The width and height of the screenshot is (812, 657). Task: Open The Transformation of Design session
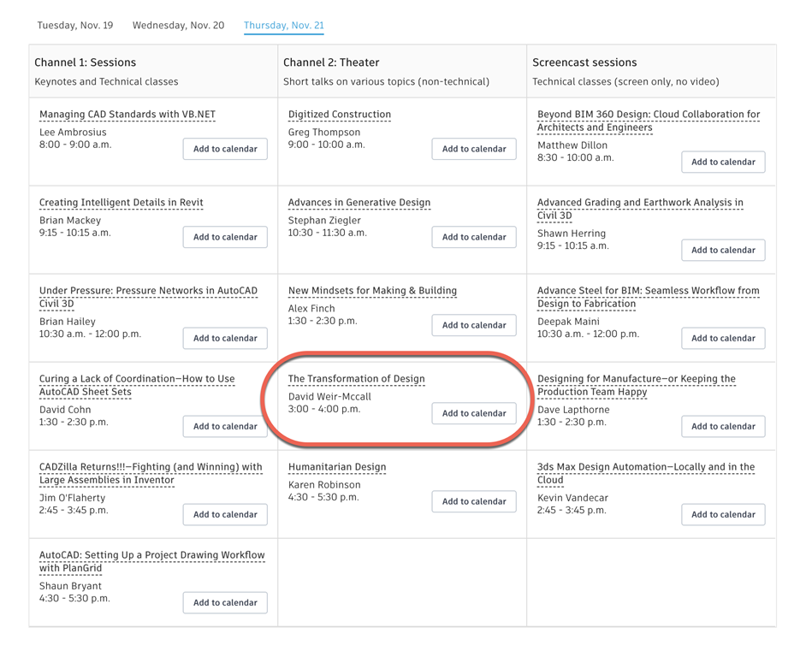point(356,379)
